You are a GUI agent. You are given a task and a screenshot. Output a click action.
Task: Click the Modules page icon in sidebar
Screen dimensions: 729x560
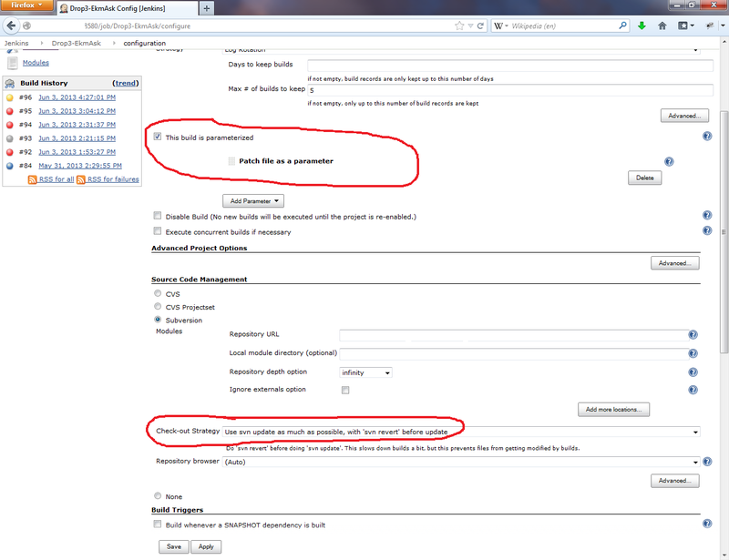pos(13,63)
